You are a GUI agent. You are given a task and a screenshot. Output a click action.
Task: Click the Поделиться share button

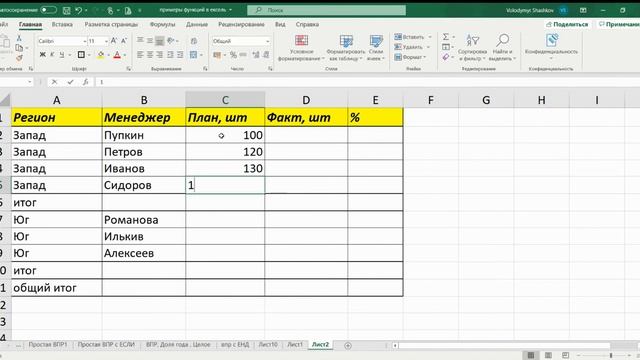coord(567,24)
